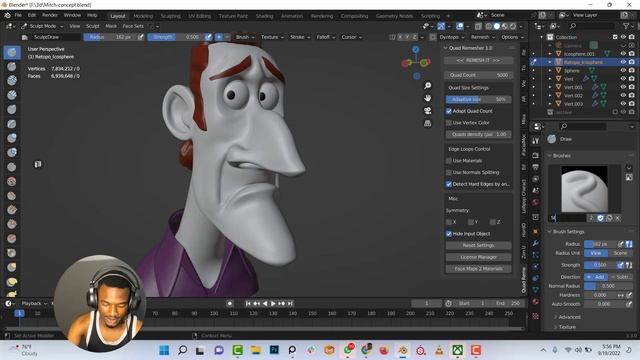Image resolution: width=640 pixels, height=360 pixels.
Task: Uncheck Detect Hard Edges checkbox
Action: click(x=449, y=184)
